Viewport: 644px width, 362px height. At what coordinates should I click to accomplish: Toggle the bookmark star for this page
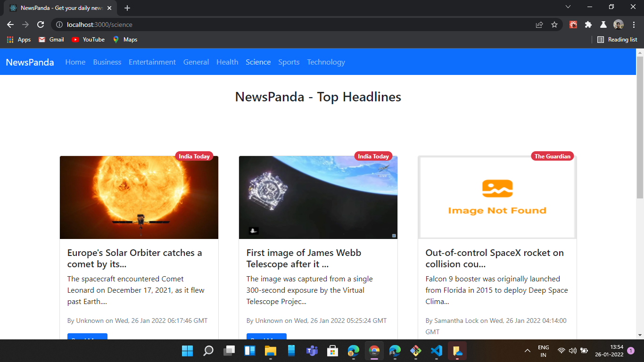coord(554,25)
